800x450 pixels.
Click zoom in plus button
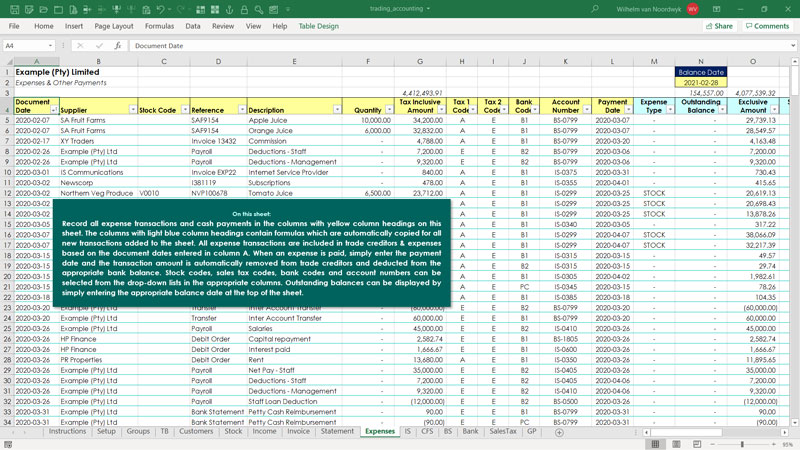click(x=774, y=444)
